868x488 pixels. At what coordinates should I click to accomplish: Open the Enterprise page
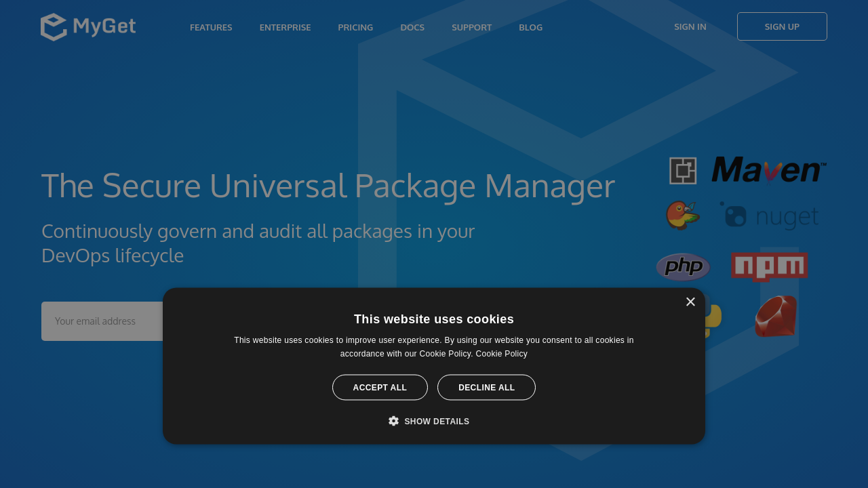285,27
